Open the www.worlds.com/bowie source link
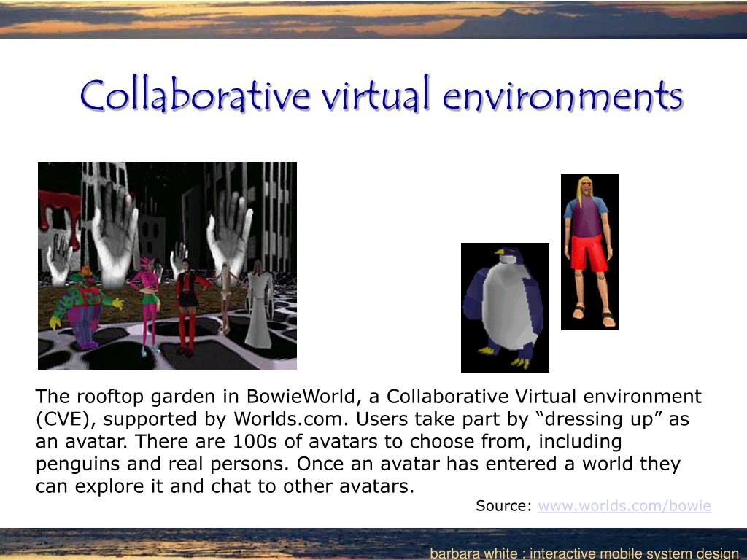The height and width of the screenshot is (560, 747). click(624, 506)
